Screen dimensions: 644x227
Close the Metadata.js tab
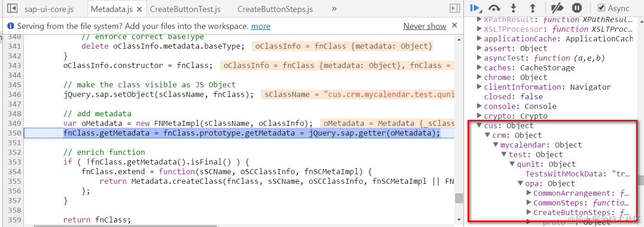[x=140, y=9]
